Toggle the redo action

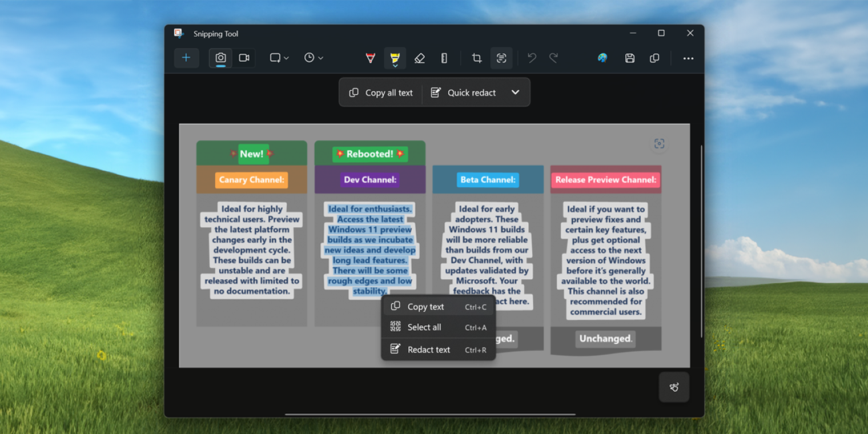tap(553, 58)
